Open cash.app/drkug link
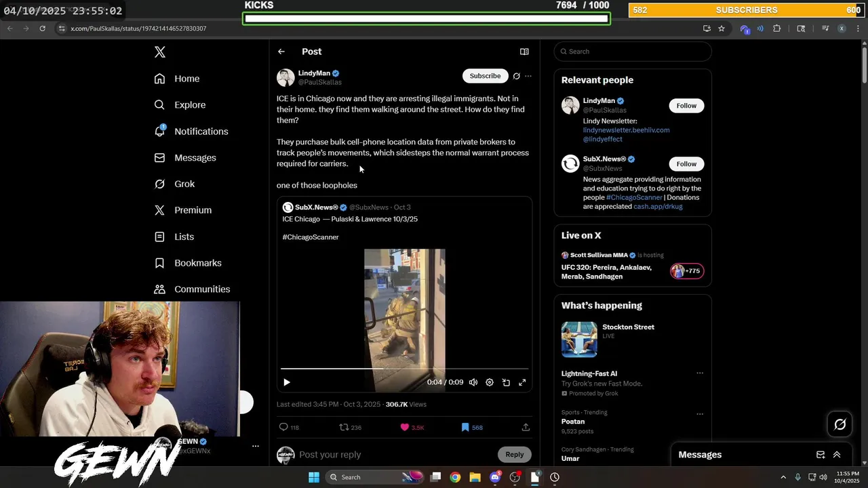Image resolution: width=868 pixels, height=488 pixels. pos(658,206)
